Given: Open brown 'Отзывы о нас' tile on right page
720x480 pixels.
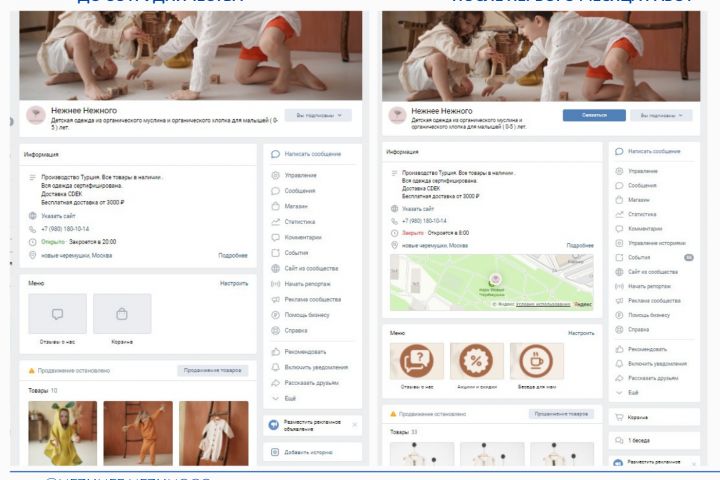Looking at the screenshot, I should point(417,361).
